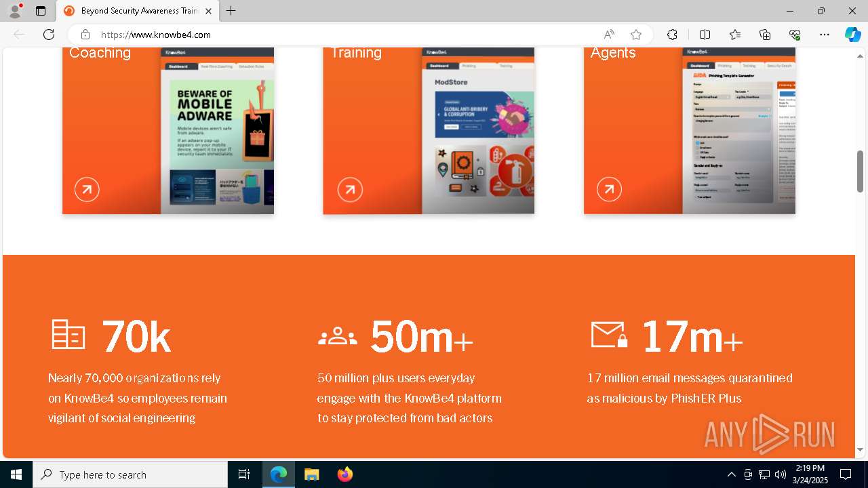Refresh the page in Edge
The height and width of the screenshot is (488, 868).
pos(49,35)
